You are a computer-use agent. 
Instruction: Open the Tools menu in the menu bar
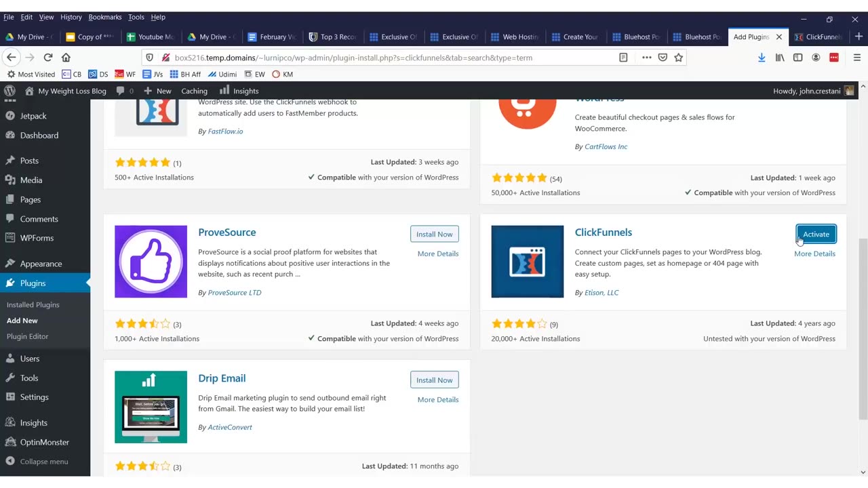pos(136,17)
